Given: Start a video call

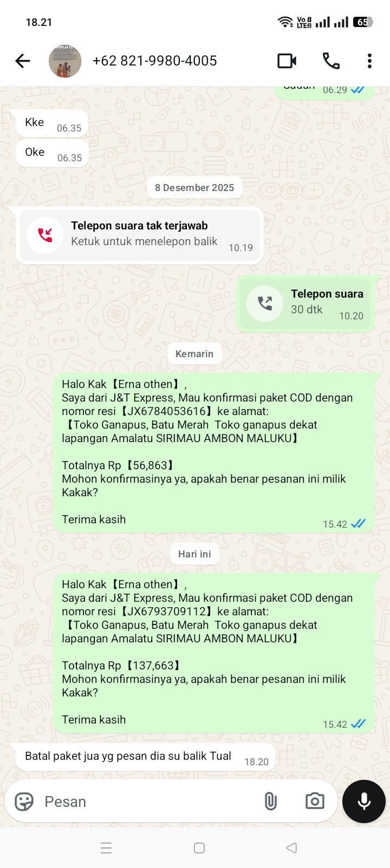Looking at the screenshot, I should (287, 61).
